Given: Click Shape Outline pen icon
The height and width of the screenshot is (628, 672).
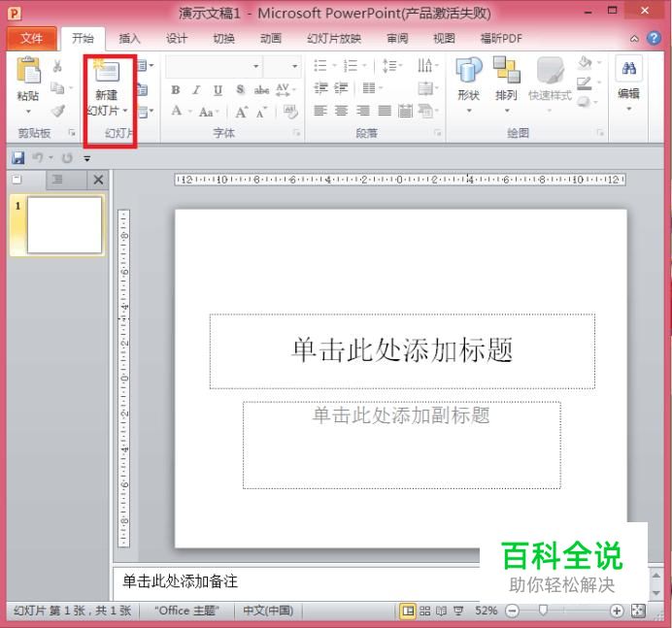Looking at the screenshot, I should (x=585, y=83).
